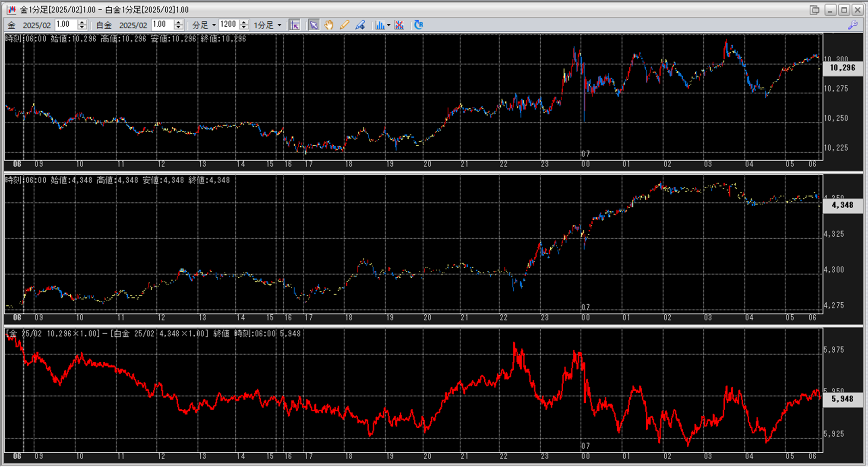Click the blue refresh R icon
The width and height of the screenshot is (868, 467).
click(418, 25)
